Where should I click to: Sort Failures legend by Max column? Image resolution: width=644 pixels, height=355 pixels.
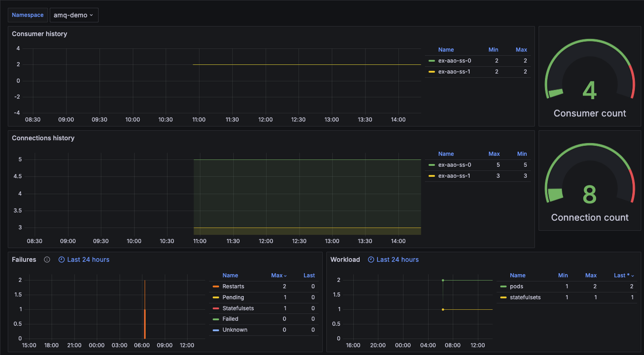(279, 276)
